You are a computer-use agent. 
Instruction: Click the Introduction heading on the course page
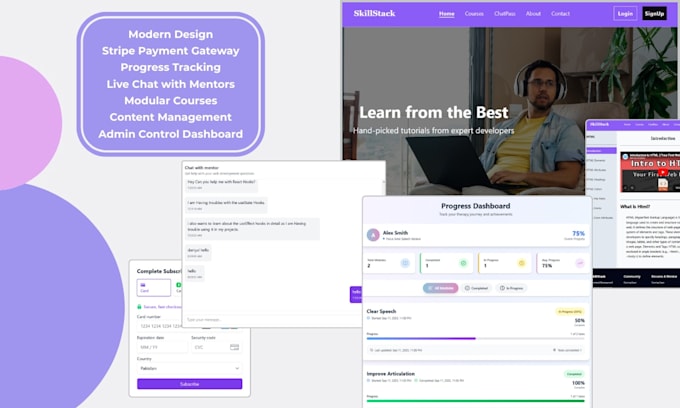pyautogui.click(x=663, y=138)
